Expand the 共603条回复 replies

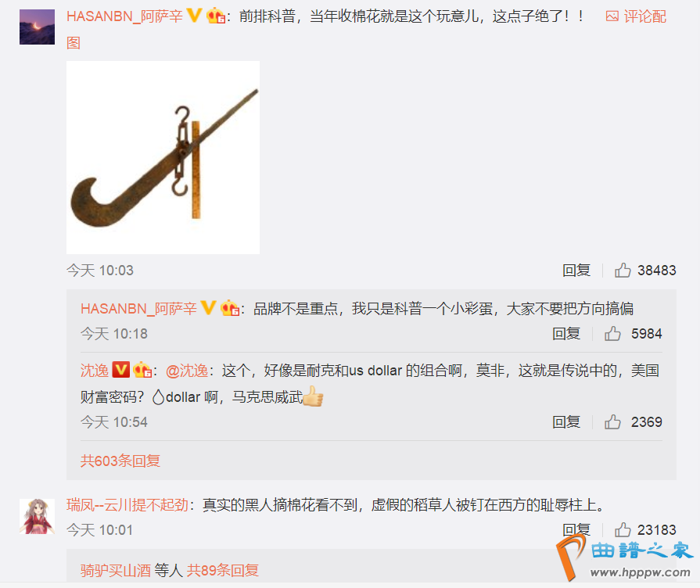pos(120,461)
